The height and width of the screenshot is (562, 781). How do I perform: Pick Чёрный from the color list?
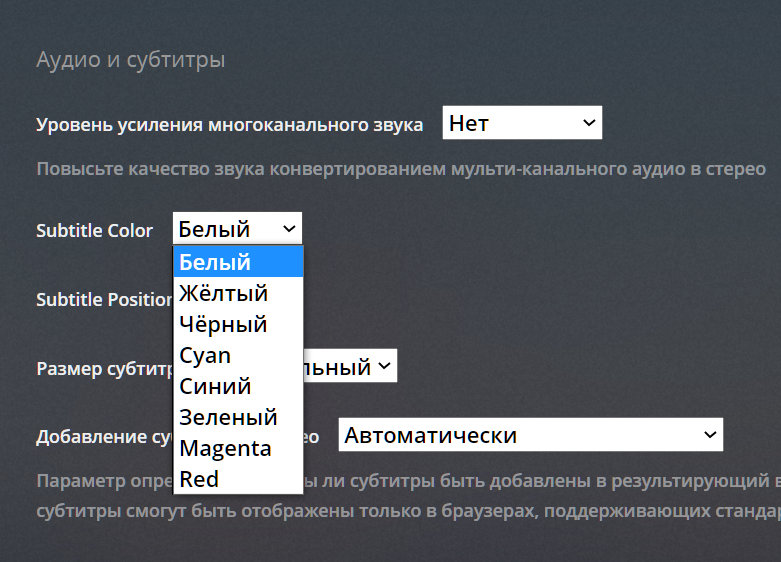238,324
